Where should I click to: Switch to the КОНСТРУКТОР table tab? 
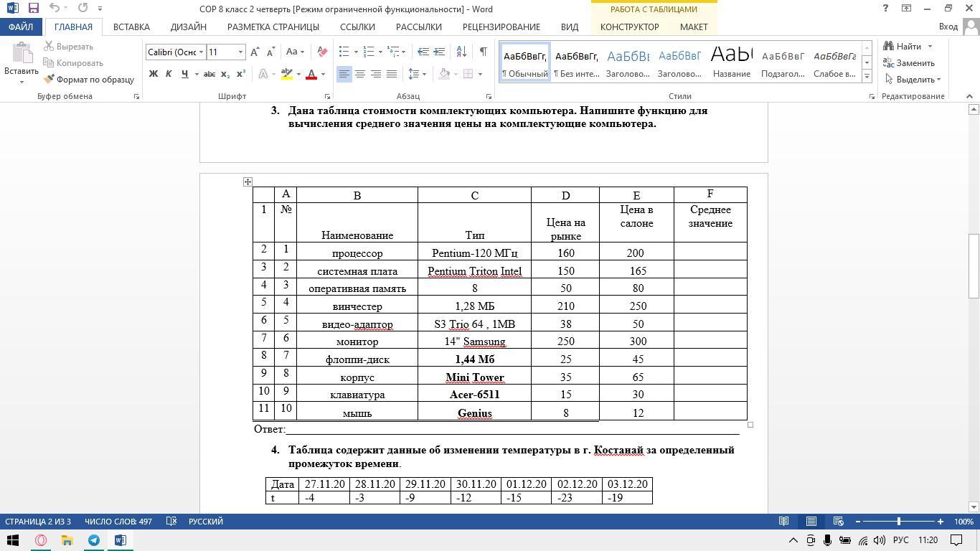630,27
